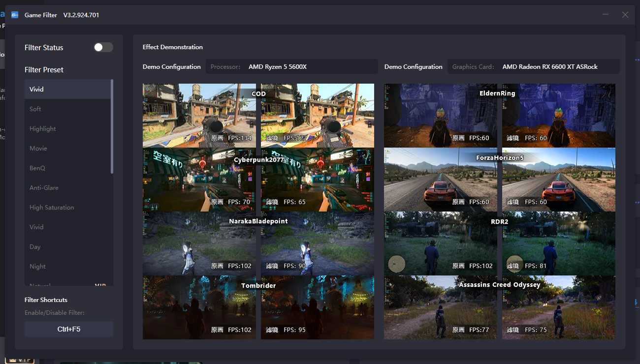The image size is (640, 364).
Task: Open the COD original thumbnail with FPS:134
Action: (x=199, y=116)
